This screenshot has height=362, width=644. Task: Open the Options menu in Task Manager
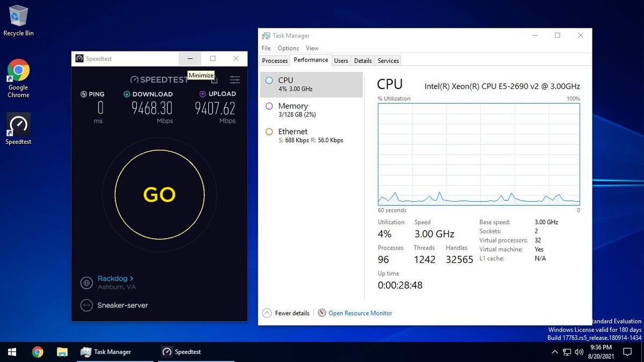coord(288,48)
